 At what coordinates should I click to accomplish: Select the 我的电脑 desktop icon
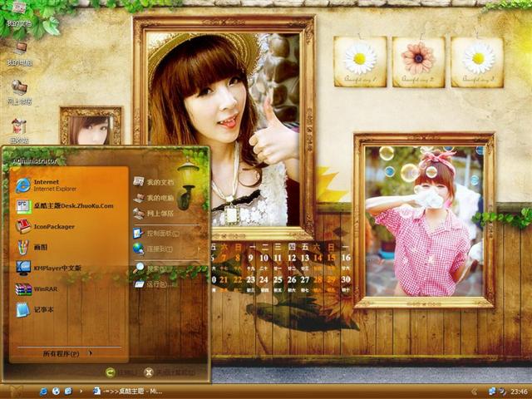[18, 53]
